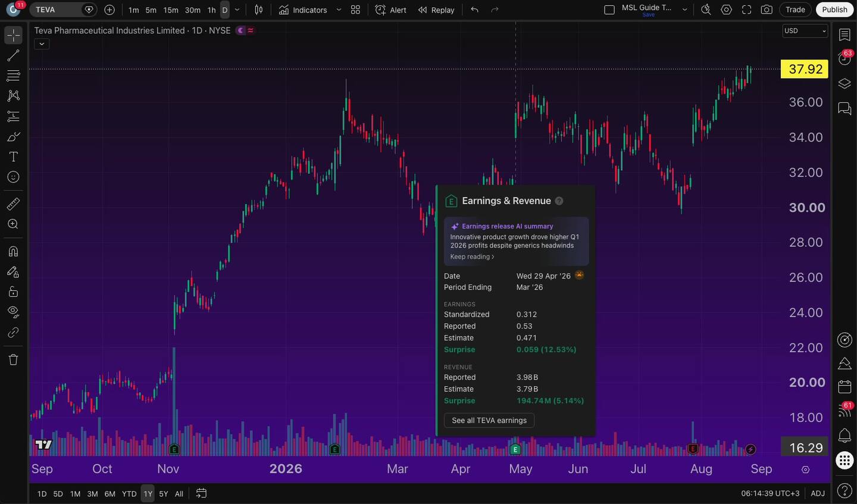Screen dimensions: 857x504
Task: Toggle stay in drawing mode
Action: point(13,271)
